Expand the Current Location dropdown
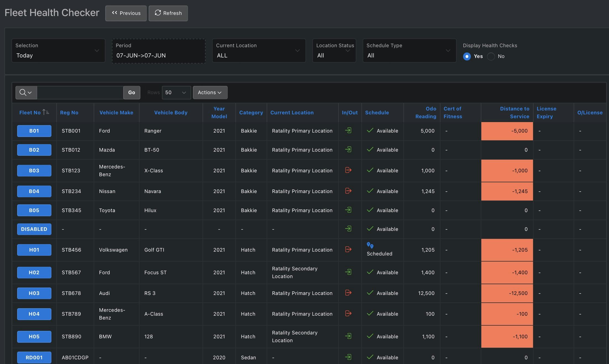 click(259, 51)
